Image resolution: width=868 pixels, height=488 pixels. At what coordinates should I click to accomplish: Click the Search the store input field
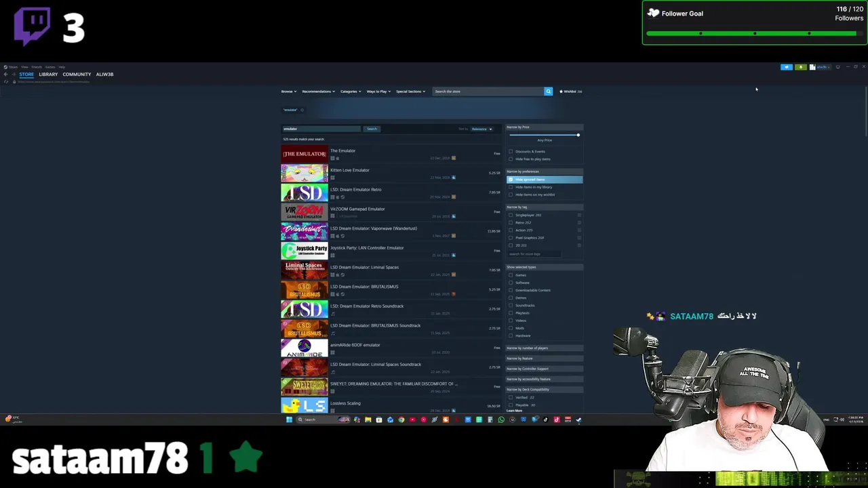(x=488, y=91)
